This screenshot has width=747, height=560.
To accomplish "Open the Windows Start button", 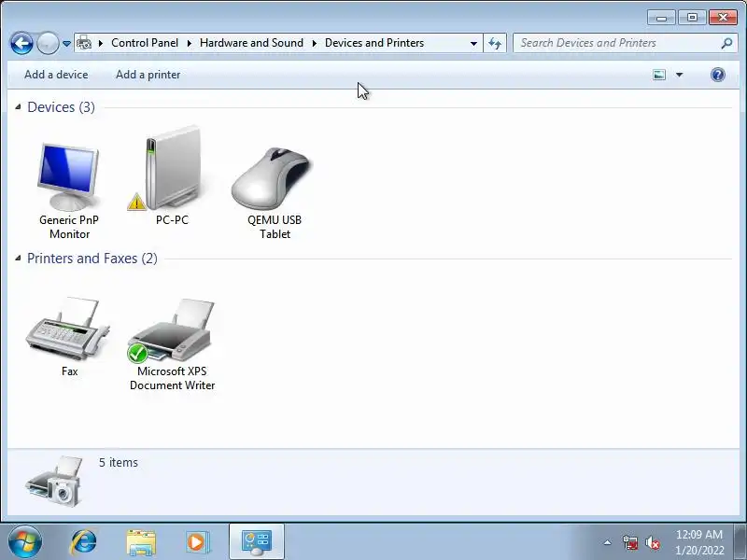I will 25,542.
